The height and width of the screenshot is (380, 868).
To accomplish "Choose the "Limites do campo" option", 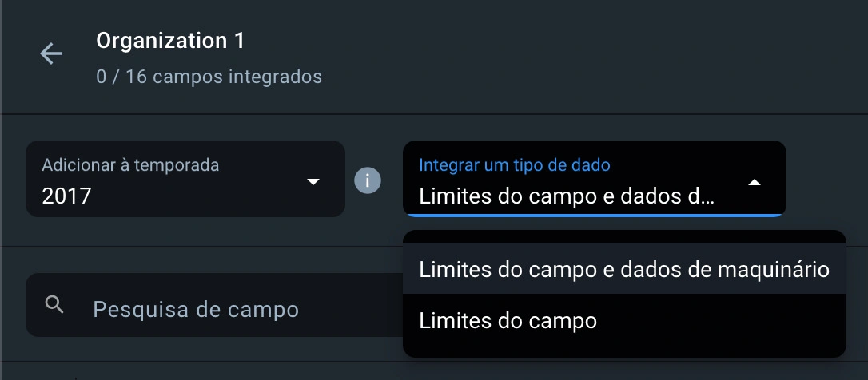I will (508, 321).
